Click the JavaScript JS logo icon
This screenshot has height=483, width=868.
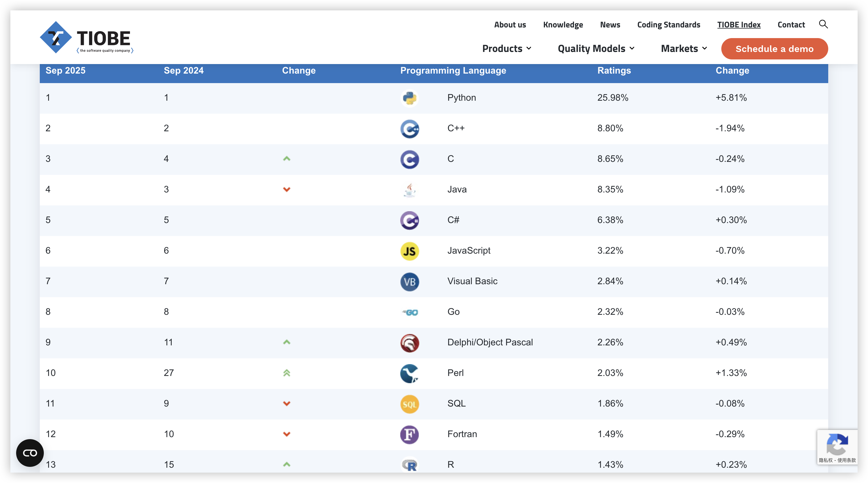pos(410,251)
